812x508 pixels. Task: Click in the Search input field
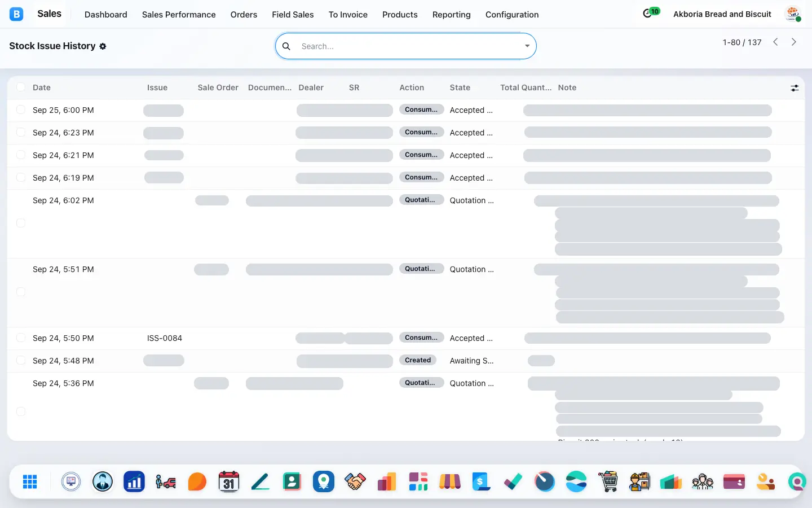pyautogui.click(x=409, y=46)
